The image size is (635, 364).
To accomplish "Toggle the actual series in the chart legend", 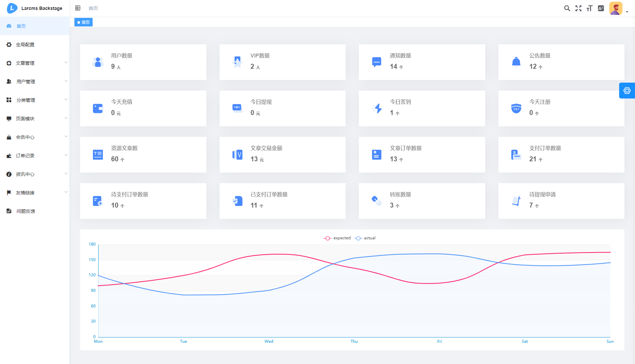I will [x=365, y=238].
